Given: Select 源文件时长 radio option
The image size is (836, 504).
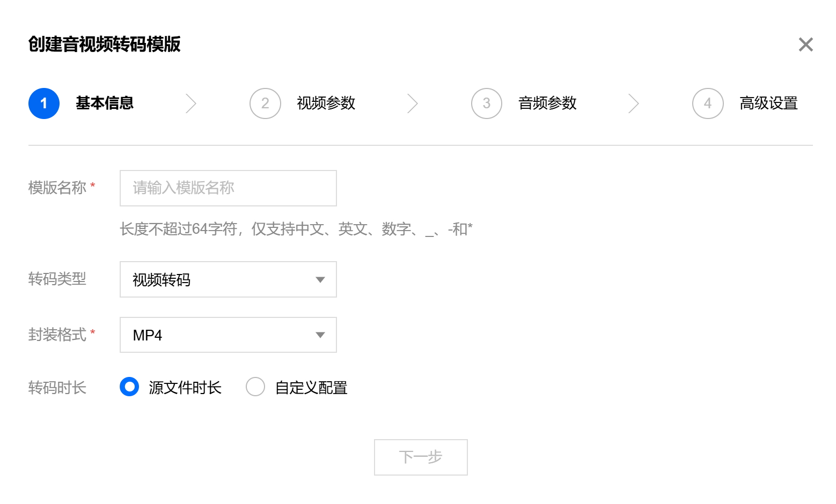Looking at the screenshot, I should pyautogui.click(x=129, y=387).
